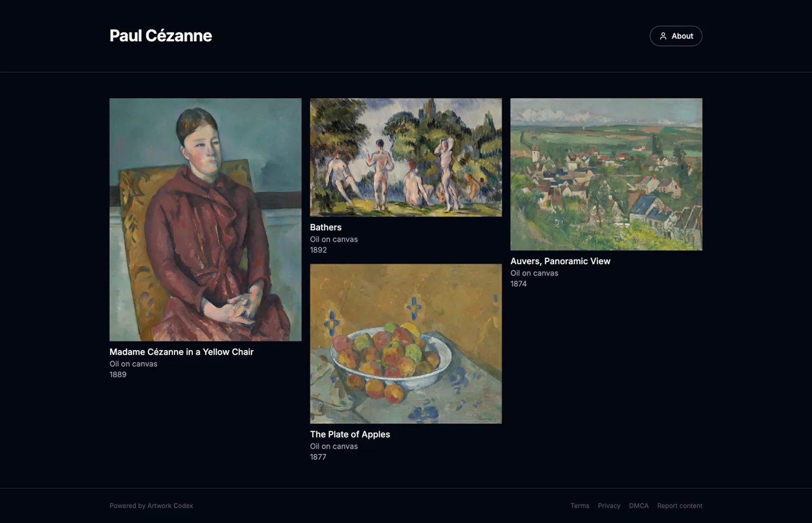Click Oil on canvas under Auvers, Panoramic View
The width and height of the screenshot is (812, 523).
click(x=534, y=273)
